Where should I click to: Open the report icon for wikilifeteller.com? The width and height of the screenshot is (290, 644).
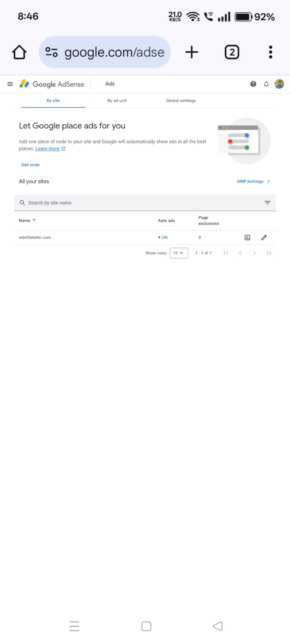pos(247,237)
